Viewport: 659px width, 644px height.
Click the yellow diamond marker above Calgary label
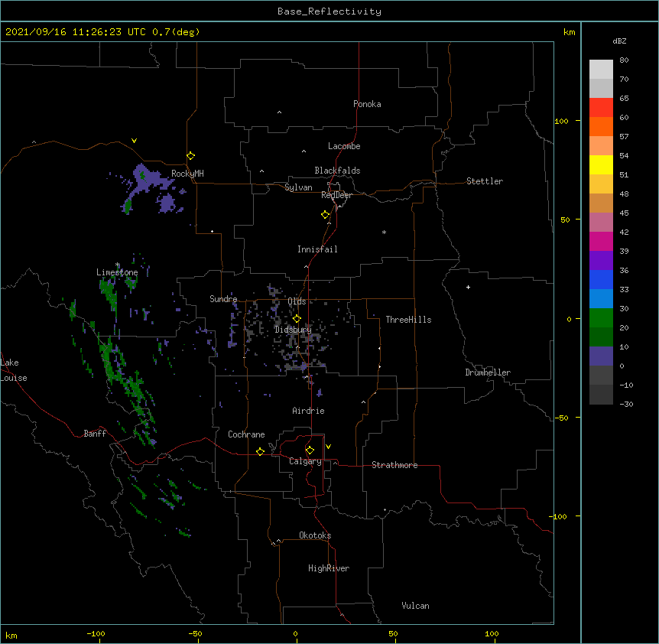coord(310,450)
